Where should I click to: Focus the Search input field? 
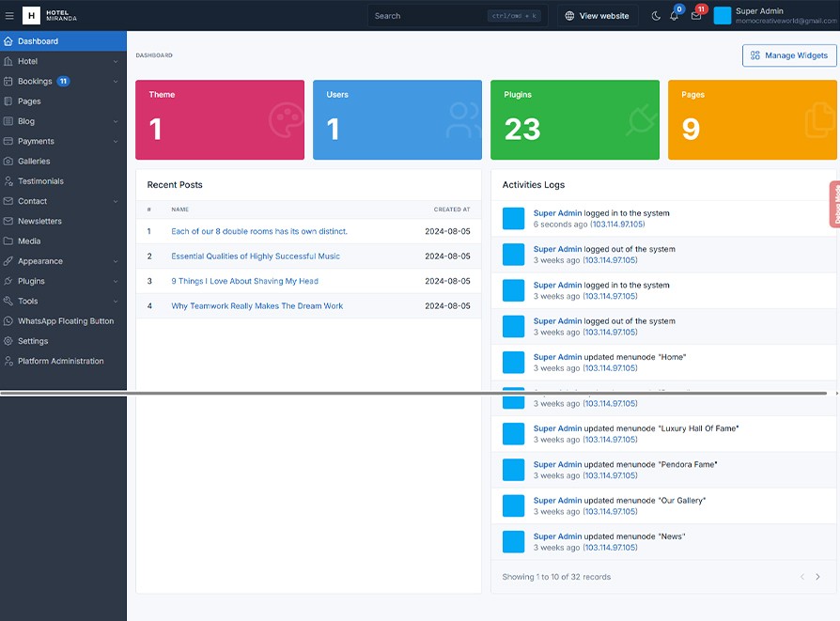(428, 16)
